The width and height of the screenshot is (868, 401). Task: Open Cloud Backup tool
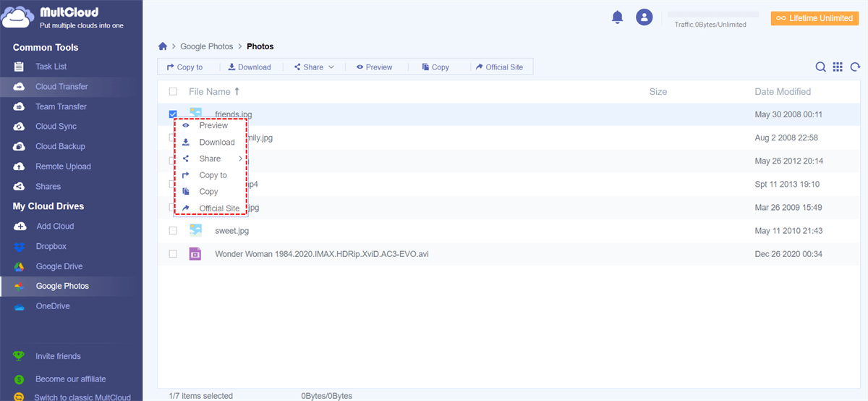(x=60, y=146)
